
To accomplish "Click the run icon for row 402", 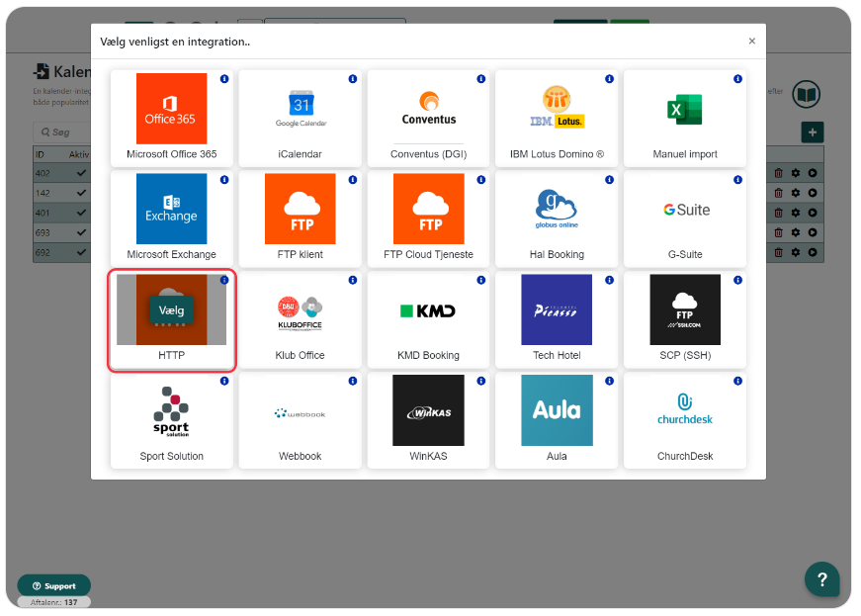I will point(813,173).
